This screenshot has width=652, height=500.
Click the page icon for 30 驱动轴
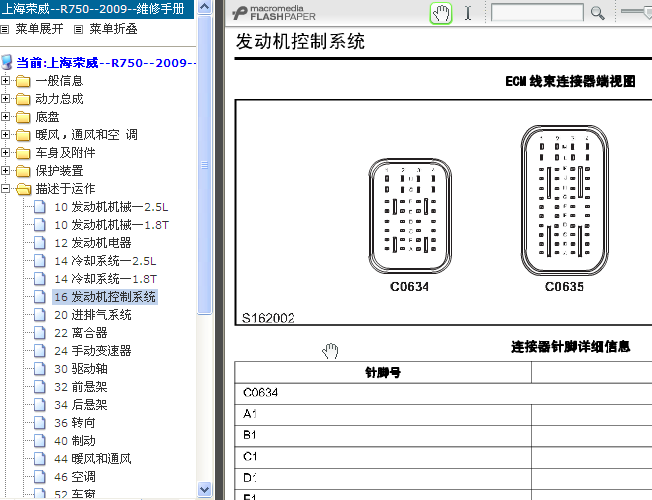click(x=40, y=369)
